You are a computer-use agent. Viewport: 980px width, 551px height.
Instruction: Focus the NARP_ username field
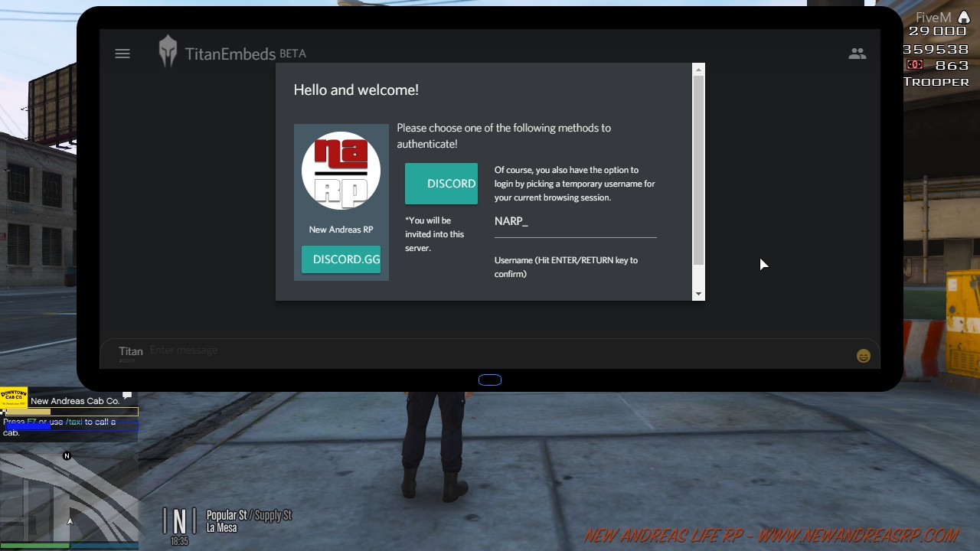point(576,222)
